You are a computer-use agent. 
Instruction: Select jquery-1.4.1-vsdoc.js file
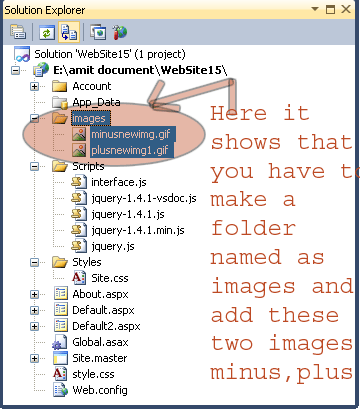(144, 198)
